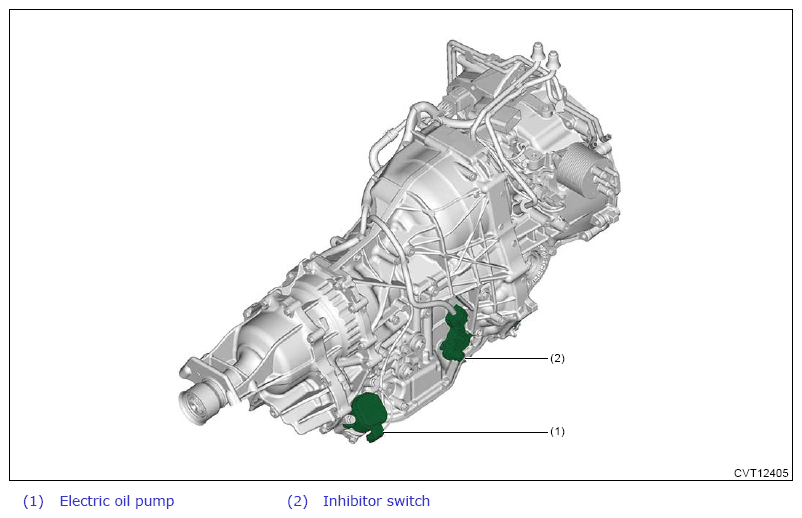Click the green inhibitor switch part
The height and width of the screenshot is (518, 802).
[x=457, y=333]
